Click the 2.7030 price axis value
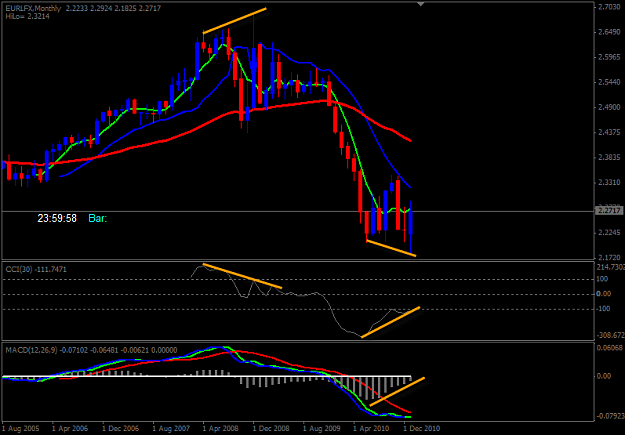 click(608, 7)
